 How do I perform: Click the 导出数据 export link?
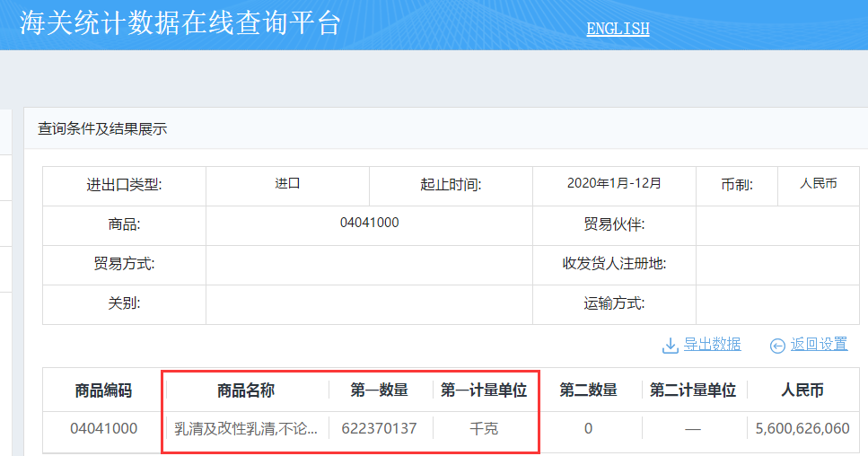click(x=712, y=345)
